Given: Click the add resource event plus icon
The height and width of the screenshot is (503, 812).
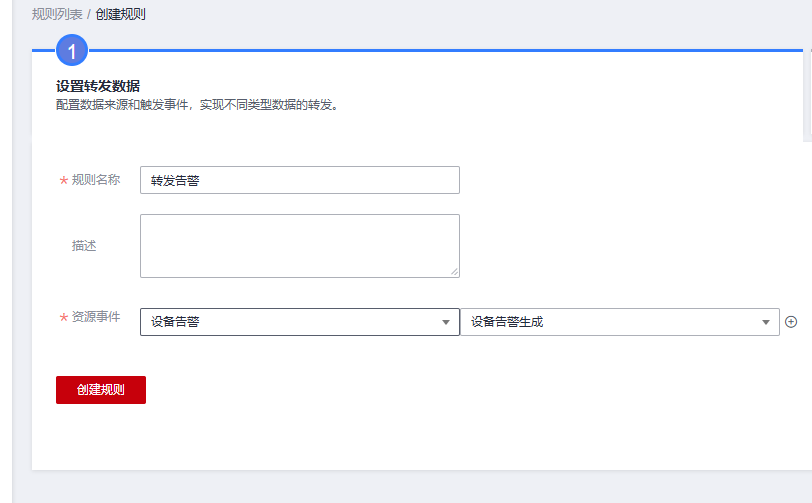Looking at the screenshot, I should tap(791, 322).
